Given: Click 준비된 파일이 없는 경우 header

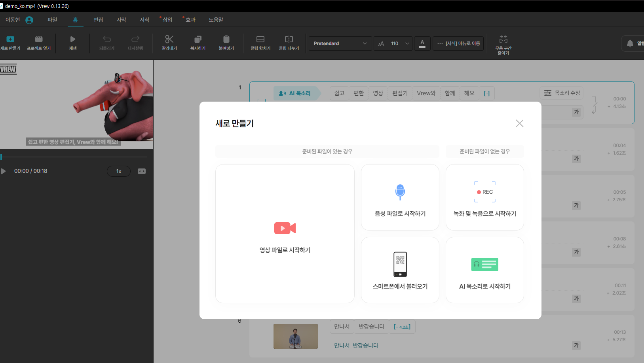Looking at the screenshot, I should click(x=485, y=151).
